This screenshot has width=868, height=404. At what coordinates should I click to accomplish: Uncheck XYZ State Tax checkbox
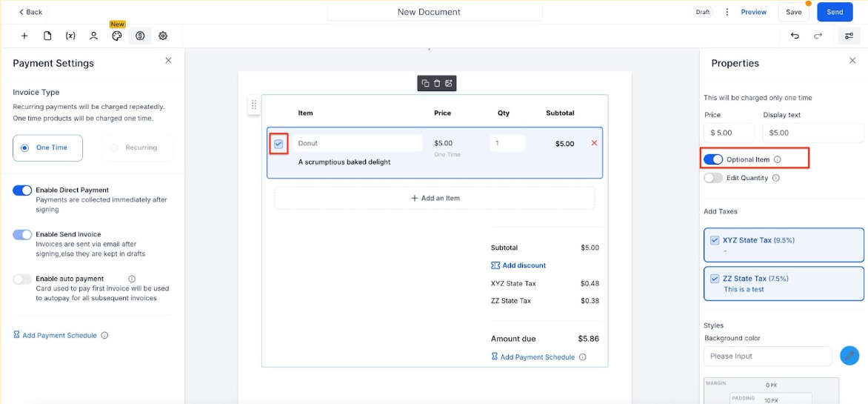[715, 240]
